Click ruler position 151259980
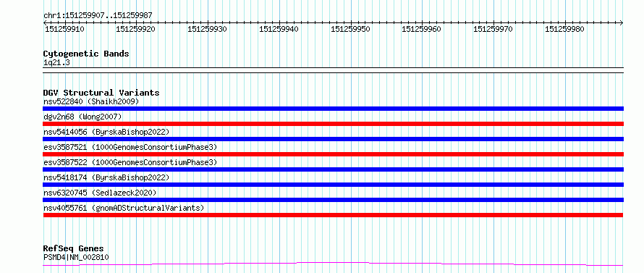Image resolution: width=644 pixels, height=273 pixels. point(564,30)
